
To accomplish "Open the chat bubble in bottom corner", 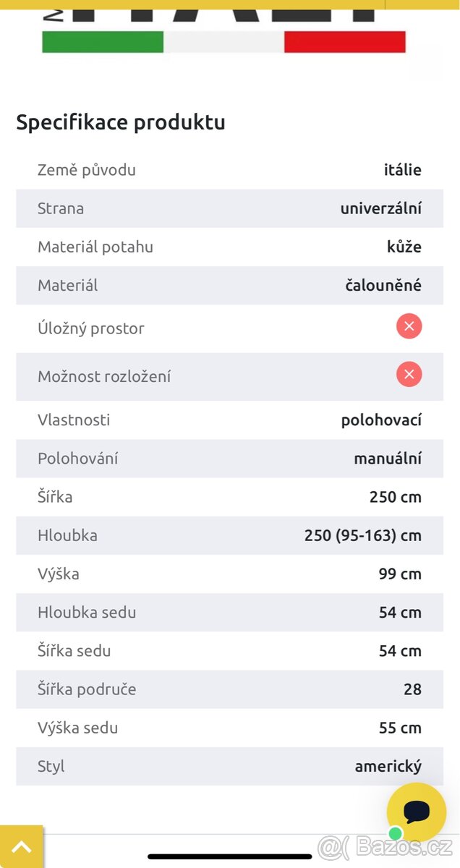I will [417, 812].
